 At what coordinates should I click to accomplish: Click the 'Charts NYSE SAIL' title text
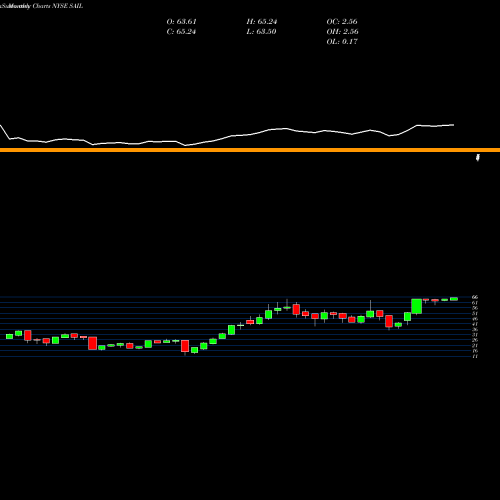tap(58, 6)
